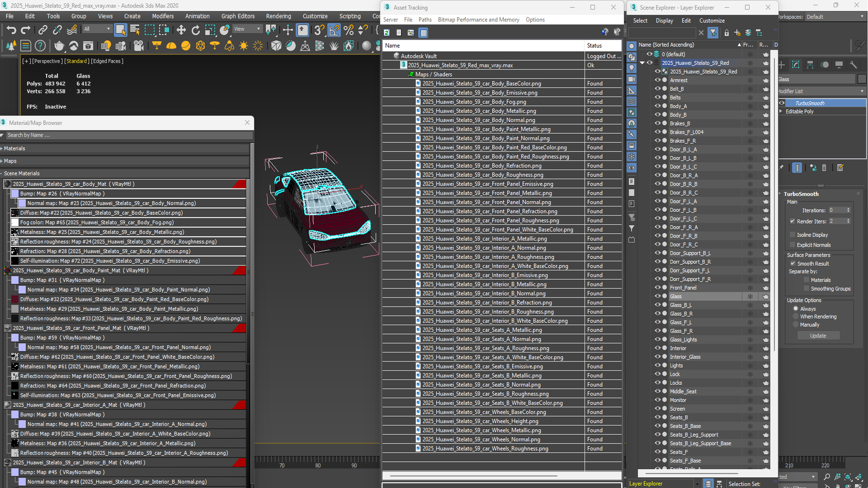The width and height of the screenshot is (868, 488).
Task: Open the View coordinate system dropdown
Action: 247,29
